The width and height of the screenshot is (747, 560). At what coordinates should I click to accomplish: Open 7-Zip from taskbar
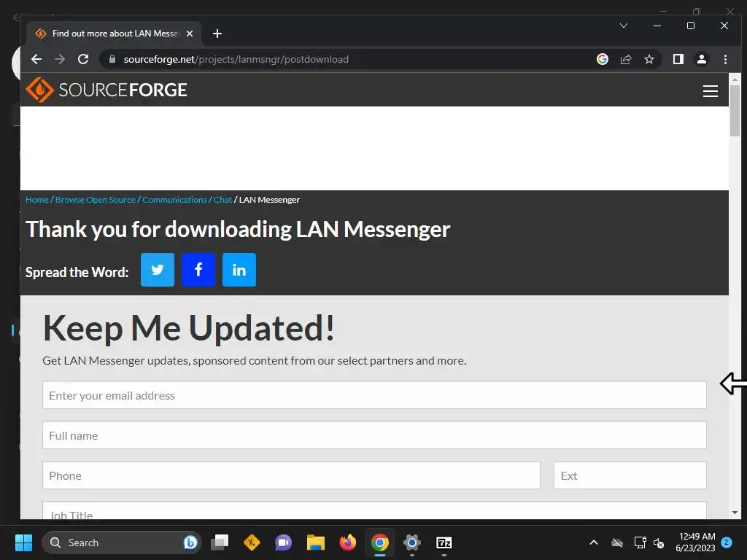[444, 542]
